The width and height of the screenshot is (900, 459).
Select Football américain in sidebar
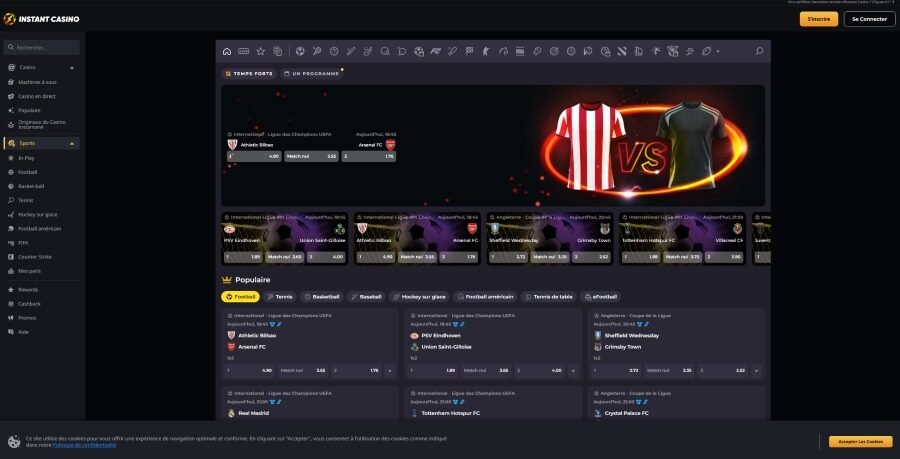click(x=41, y=228)
